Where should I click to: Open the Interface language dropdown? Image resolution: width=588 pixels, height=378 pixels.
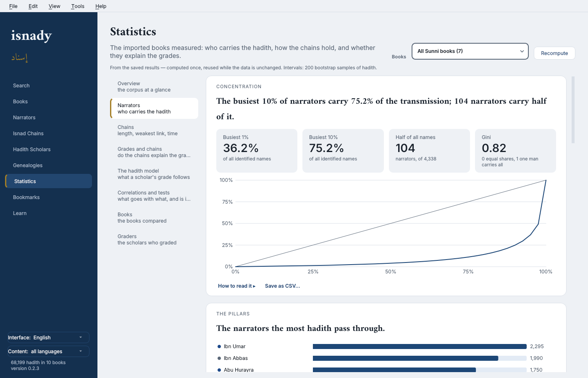[48, 338]
